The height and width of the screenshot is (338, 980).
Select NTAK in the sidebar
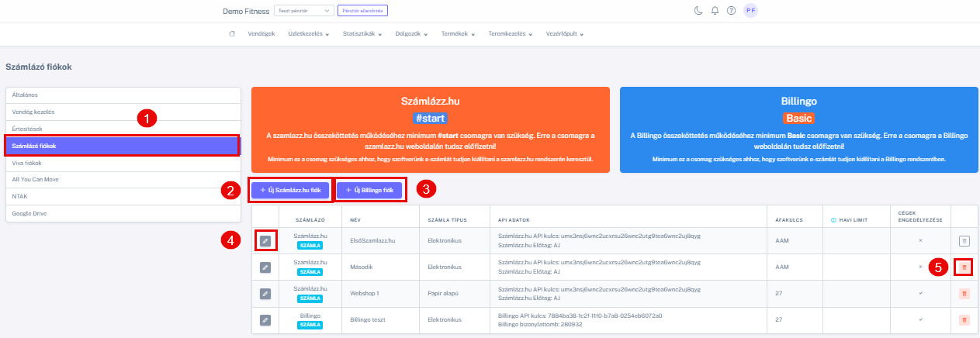(x=123, y=196)
